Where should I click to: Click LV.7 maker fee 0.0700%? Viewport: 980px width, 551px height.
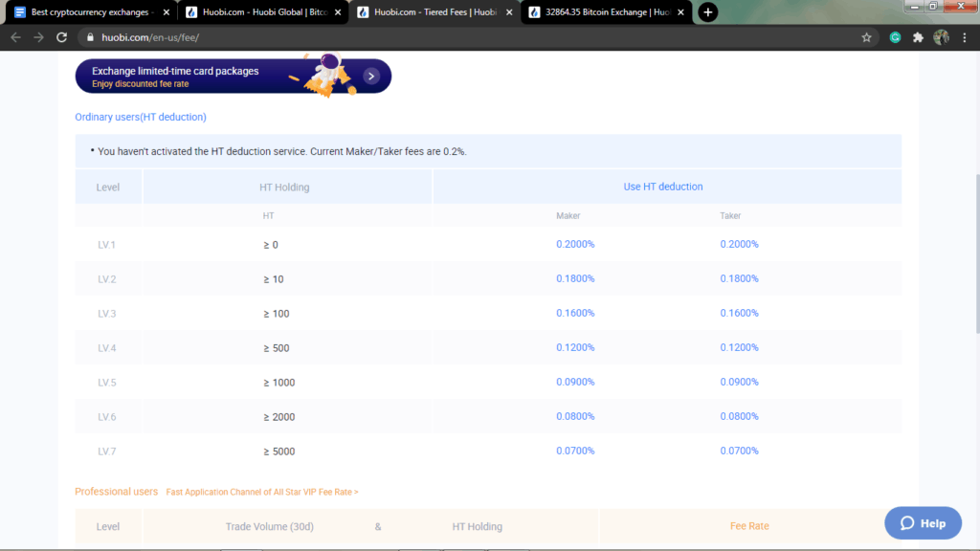(575, 451)
